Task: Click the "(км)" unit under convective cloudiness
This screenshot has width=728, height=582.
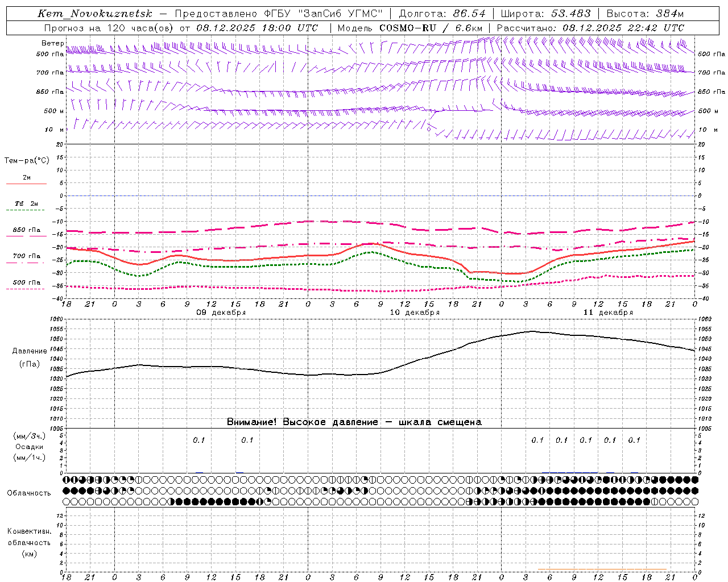Action: coord(30,554)
